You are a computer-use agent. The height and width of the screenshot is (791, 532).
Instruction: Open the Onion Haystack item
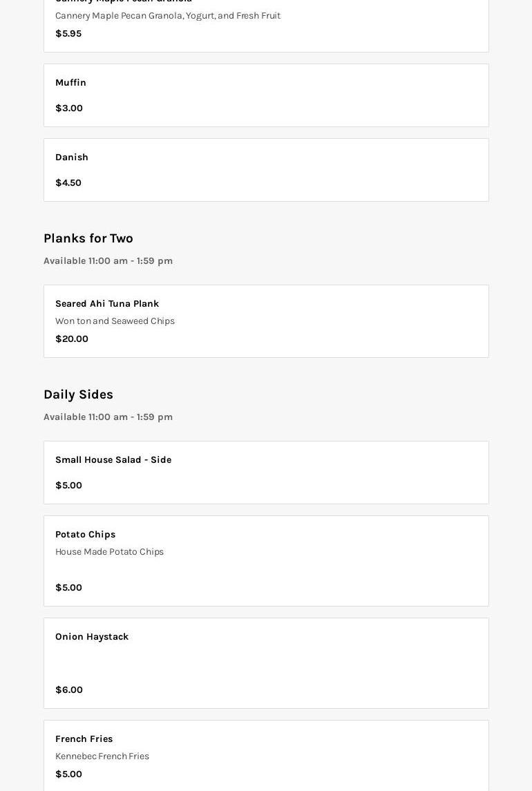(x=92, y=637)
